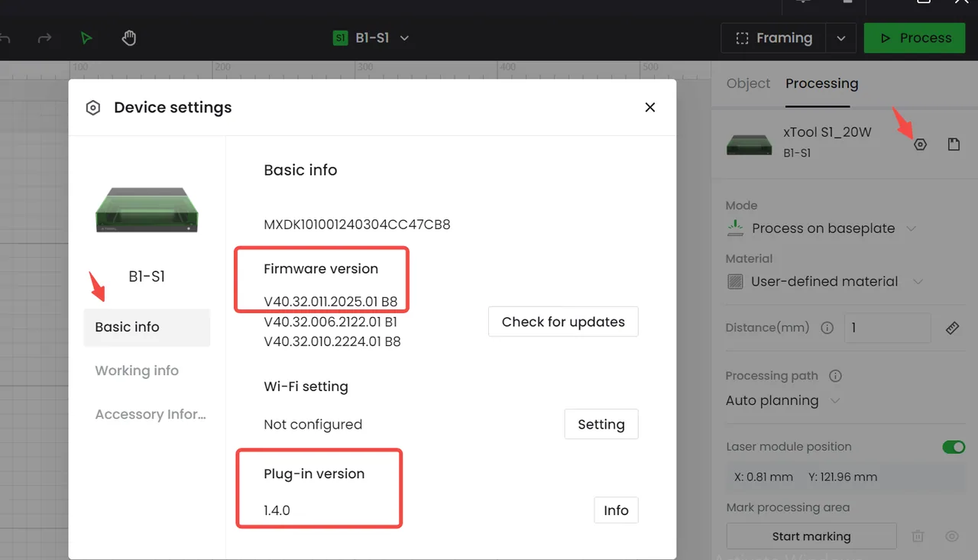Toggle Laser module position switch
Image resolution: width=978 pixels, height=560 pixels.
tap(954, 447)
